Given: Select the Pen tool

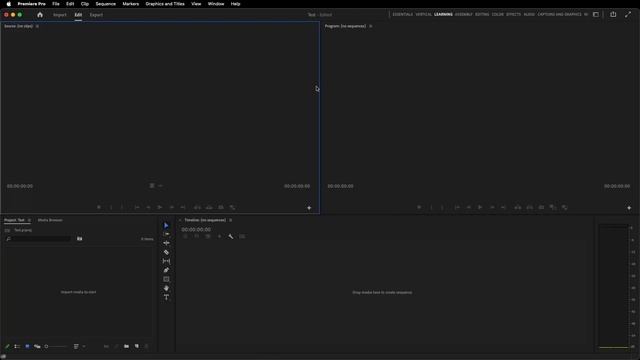Looking at the screenshot, I should tap(166, 270).
